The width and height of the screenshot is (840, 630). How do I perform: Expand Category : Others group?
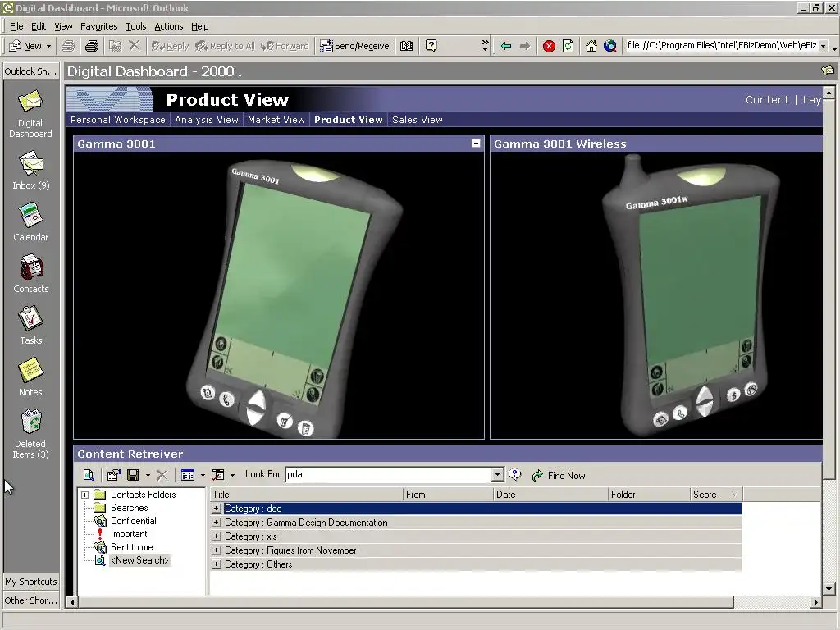coord(217,564)
